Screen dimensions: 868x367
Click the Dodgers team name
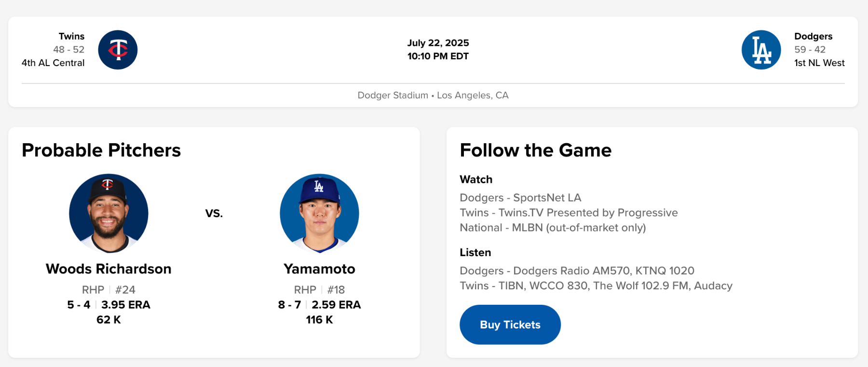tap(813, 36)
